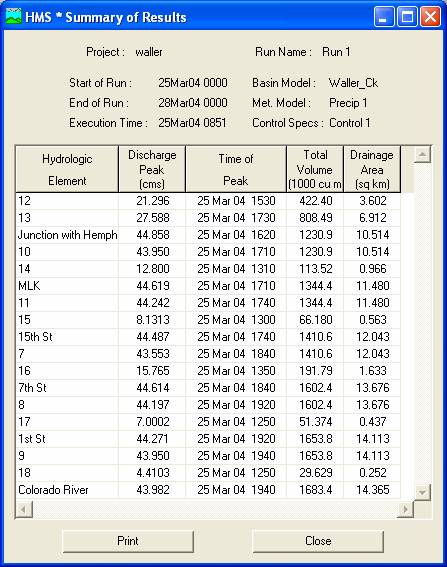The height and width of the screenshot is (567, 447).
Task: Click drainage area value 0.437
Action: pos(373,422)
